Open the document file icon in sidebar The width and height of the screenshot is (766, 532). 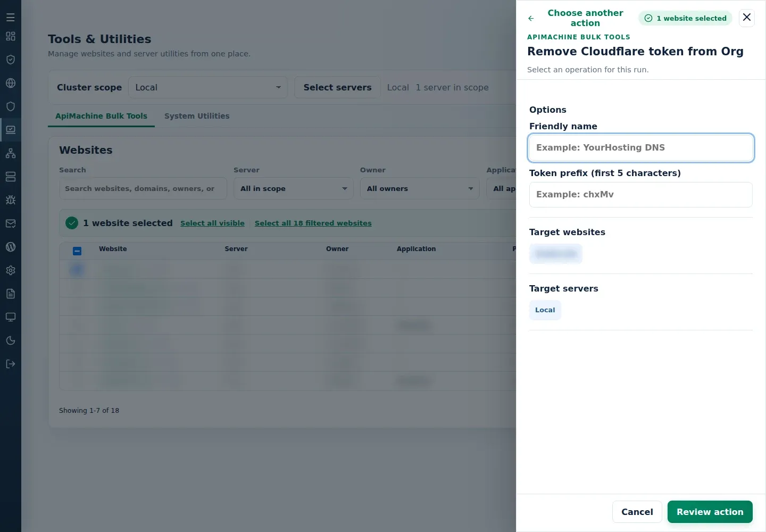pos(11,294)
